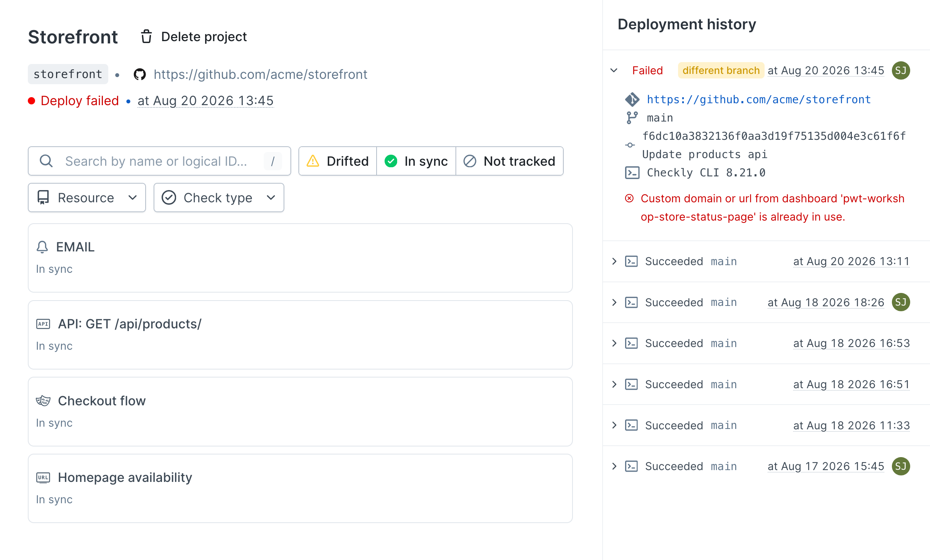Toggle the Drifted filter
Image resolution: width=930 pixels, height=560 pixels.
click(x=338, y=161)
